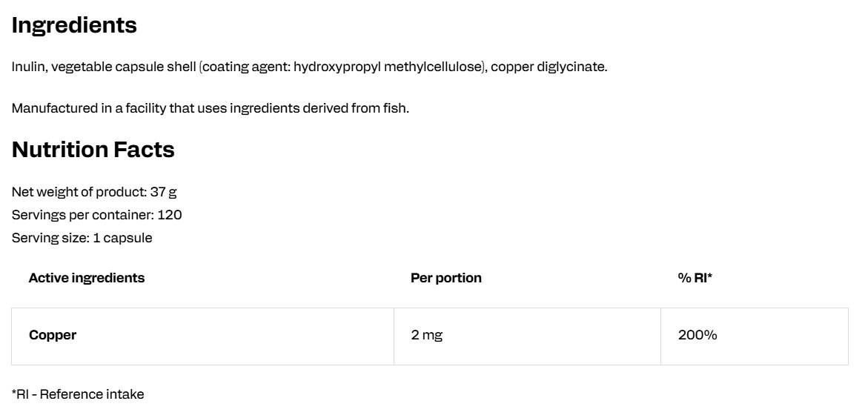Click the fish facility allergen notice
The image size is (868, 418).
[211, 108]
